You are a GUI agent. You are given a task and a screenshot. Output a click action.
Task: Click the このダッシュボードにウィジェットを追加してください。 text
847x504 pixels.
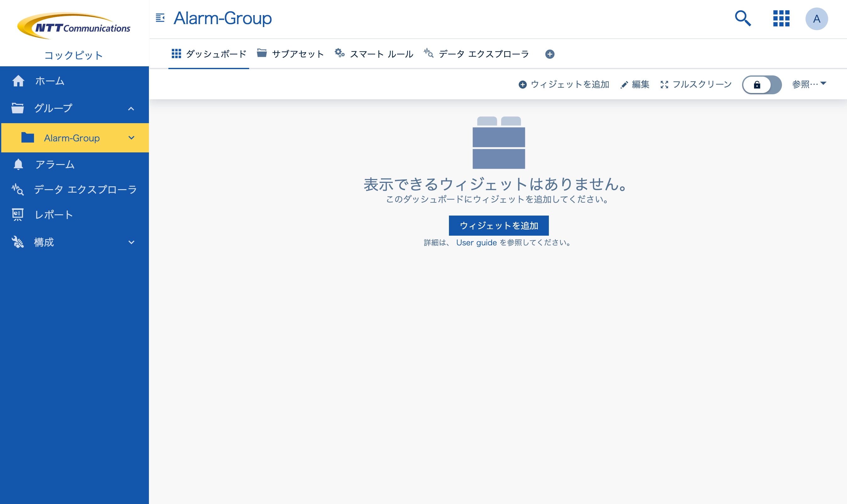(497, 199)
